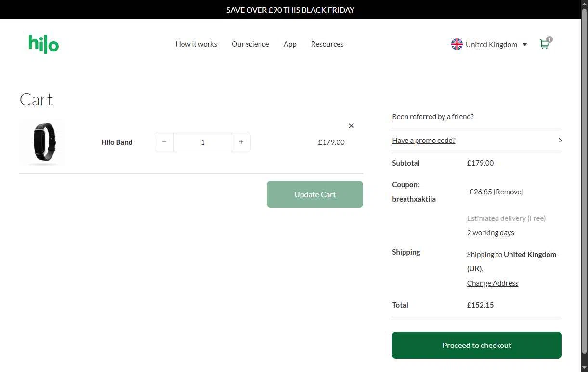Go to the App menu item

tap(290, 44)
